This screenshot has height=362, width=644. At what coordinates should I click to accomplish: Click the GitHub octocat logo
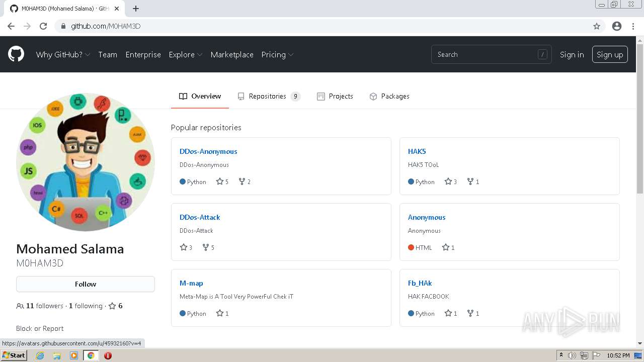coord(16,54)
